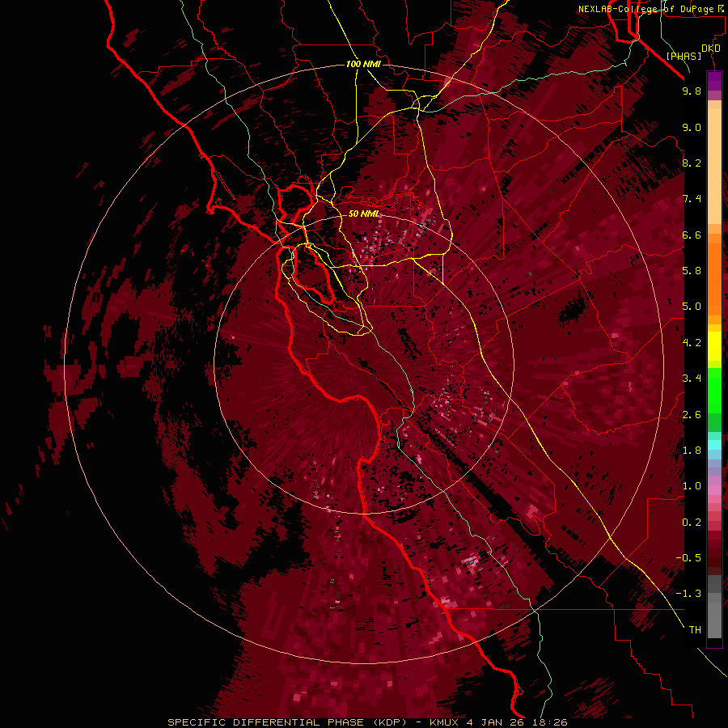The image size is (728, 728).
Task: Pick the yellow segment of the color bar
Action: [x=714, y=346]
